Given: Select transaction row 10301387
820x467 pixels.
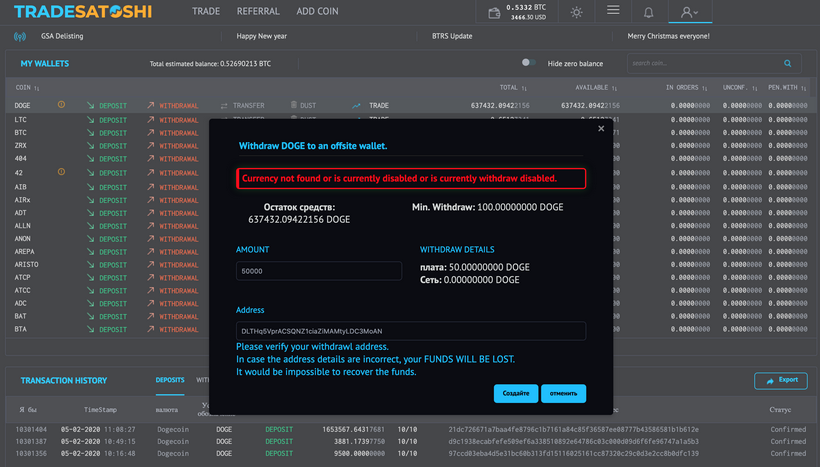Looking at the screenshot, I should 410,441.
